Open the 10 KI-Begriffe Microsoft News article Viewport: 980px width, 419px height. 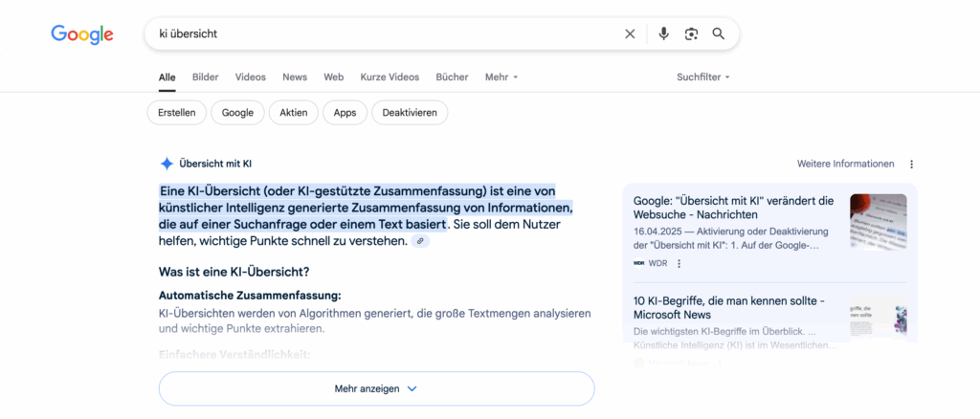[728, 308]
